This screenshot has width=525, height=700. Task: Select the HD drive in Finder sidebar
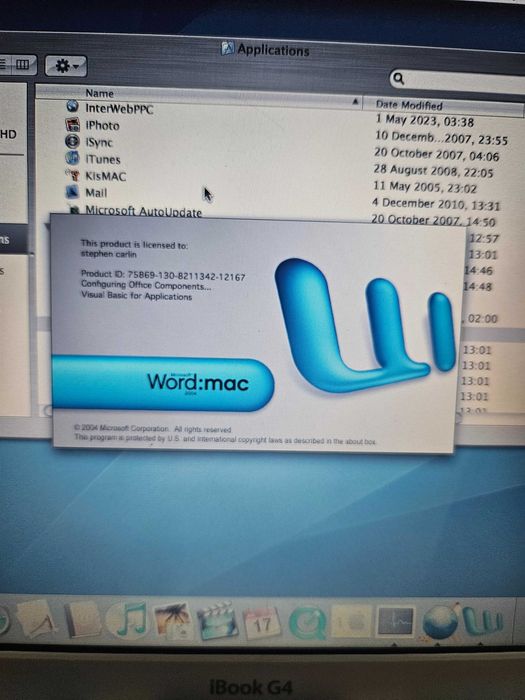[8, 134]
